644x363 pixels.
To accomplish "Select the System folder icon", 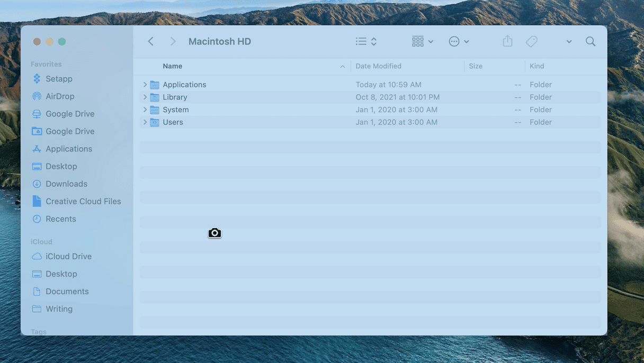I will tap(155, 110).
